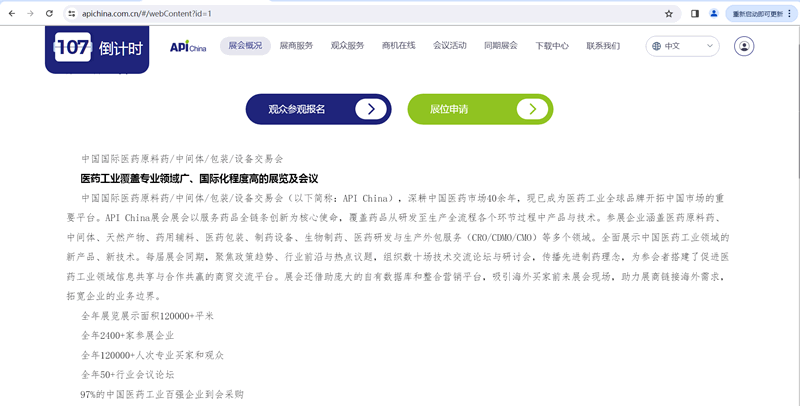Reload the page with refresh icon
This screenshot has width=800, height=406.
tap(50, 14)
